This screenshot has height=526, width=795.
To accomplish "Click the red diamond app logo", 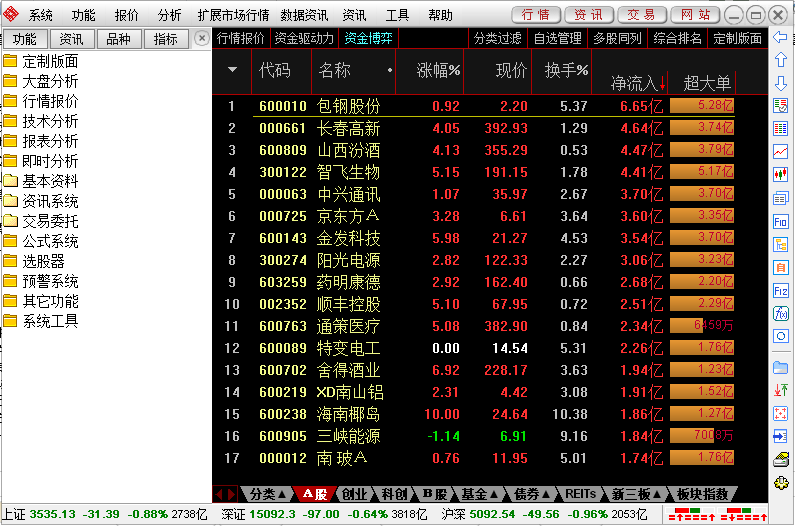I will tap(11, 15).
